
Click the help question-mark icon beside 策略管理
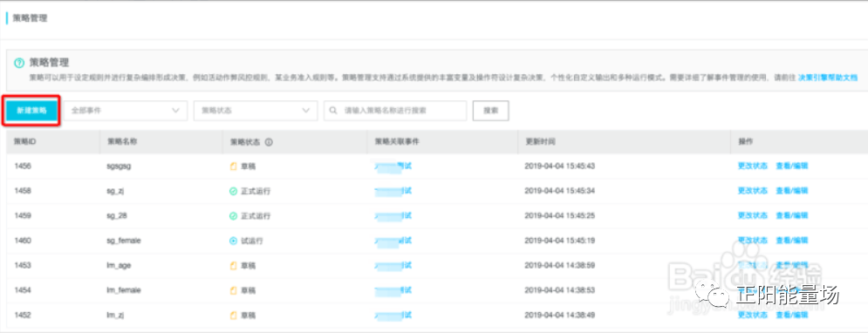pos(19,63)
